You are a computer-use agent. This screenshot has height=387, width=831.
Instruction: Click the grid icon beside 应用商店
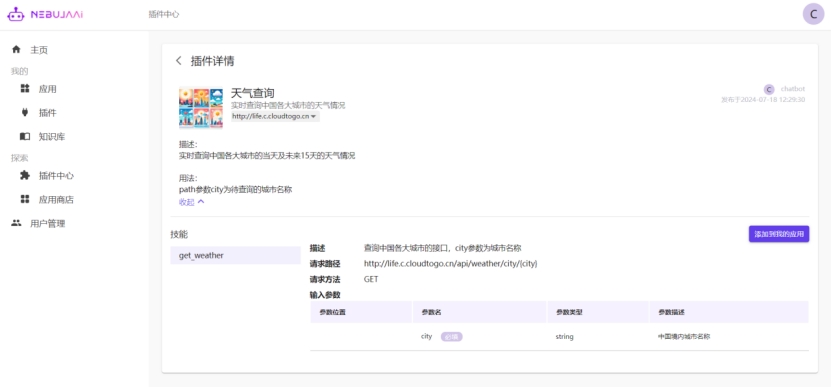25,199
